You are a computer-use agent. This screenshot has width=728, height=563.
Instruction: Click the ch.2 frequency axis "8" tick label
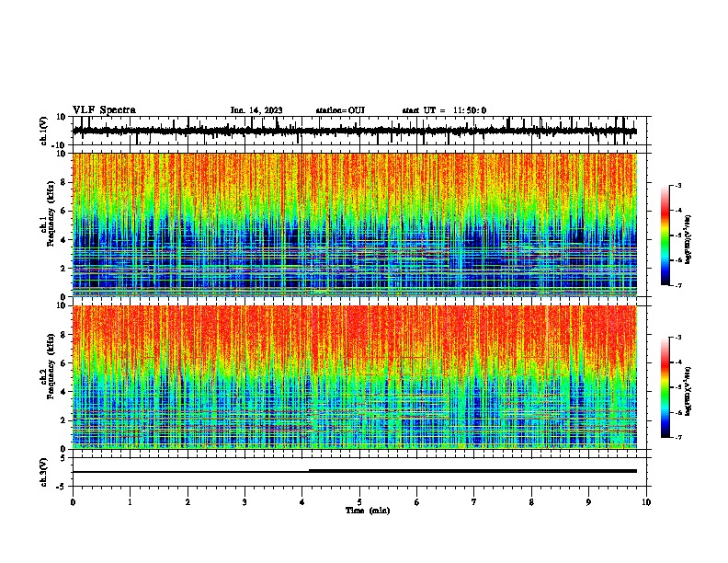coord(63,335)
